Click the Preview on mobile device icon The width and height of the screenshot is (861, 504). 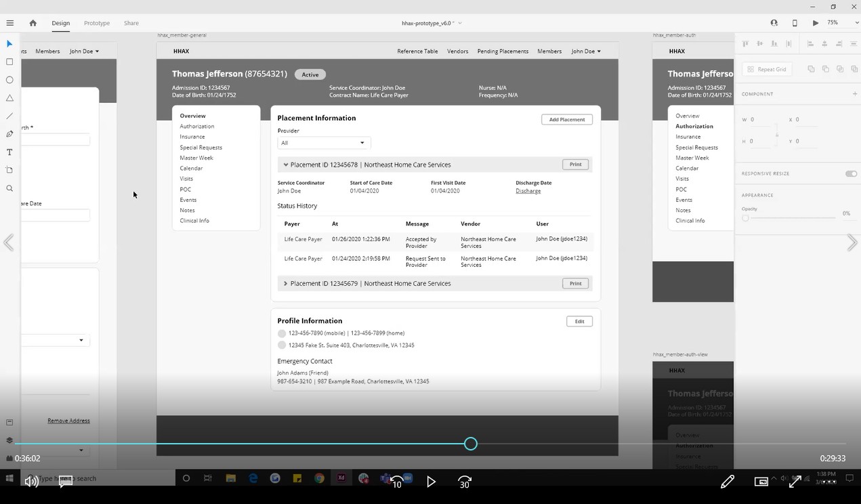click(x=795, y=23)
